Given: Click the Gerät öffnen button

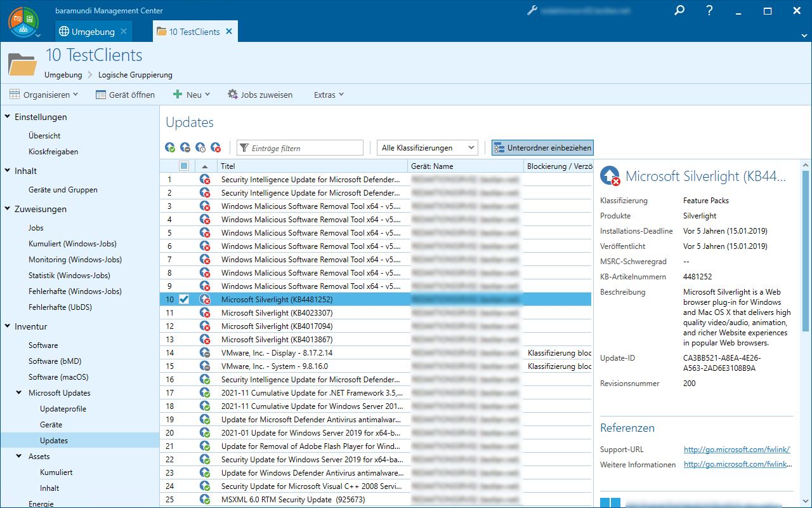Looking at the screenshot, I should click(x=125, y=95).
